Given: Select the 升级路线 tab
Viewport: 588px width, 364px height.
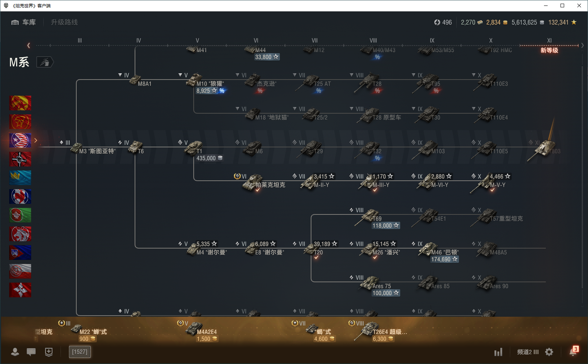Looking at the screenshot, I should 64,22.
